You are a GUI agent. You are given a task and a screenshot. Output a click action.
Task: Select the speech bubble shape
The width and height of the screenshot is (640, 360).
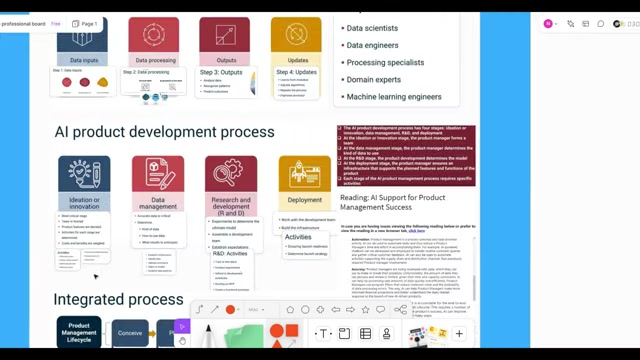pos(380,310)
